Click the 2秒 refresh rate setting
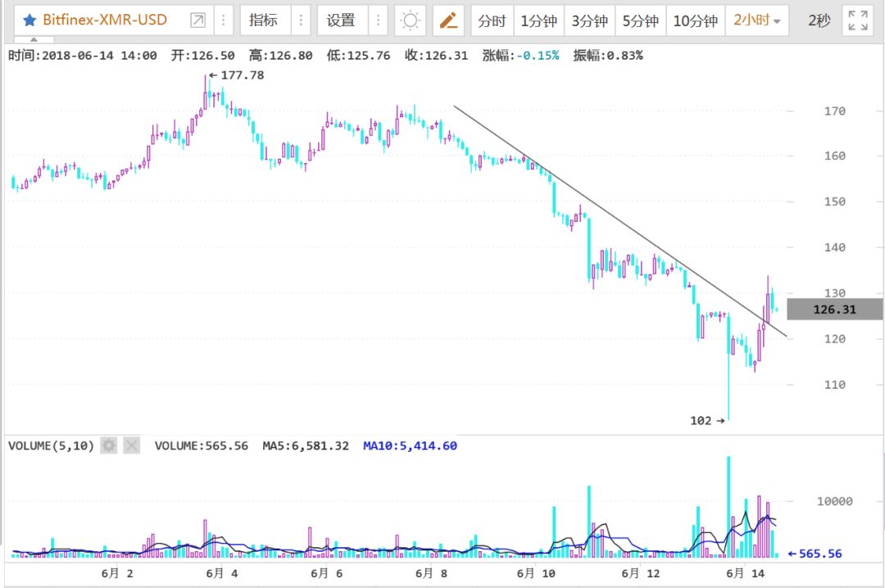 (x=819, y=20)
